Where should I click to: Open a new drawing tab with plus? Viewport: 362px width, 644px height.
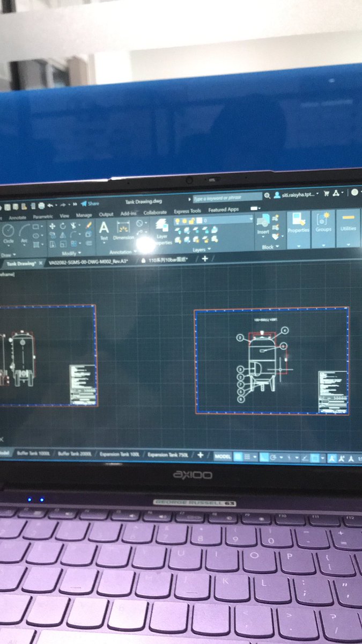coord(205,259)
